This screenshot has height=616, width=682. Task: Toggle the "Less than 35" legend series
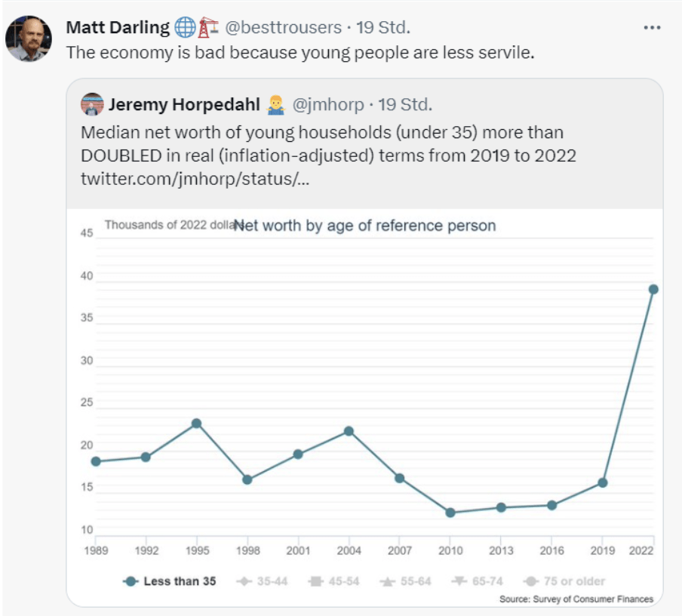(x=170, y=581)
